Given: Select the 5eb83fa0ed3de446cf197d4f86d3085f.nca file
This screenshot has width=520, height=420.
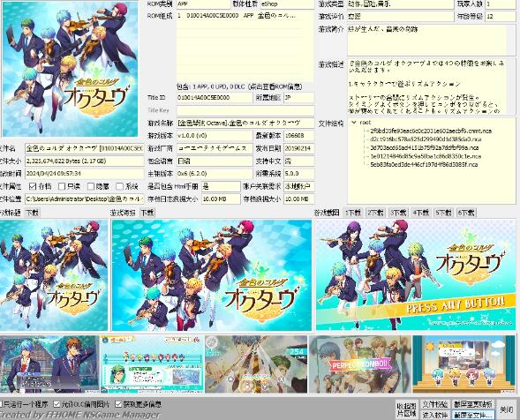Looking at the screenshot, I should [x=424, y=164].
